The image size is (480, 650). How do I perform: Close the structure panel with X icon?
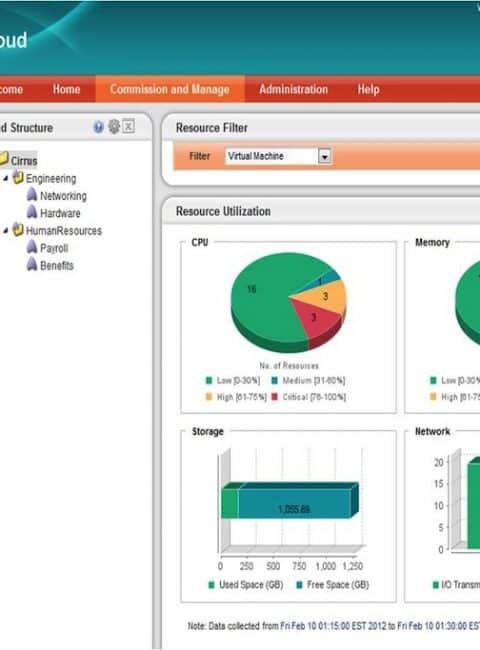[128, 126]
